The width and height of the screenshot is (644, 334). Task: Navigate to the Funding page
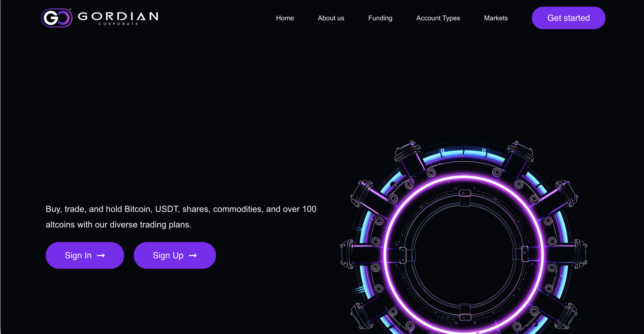(380, 18)
